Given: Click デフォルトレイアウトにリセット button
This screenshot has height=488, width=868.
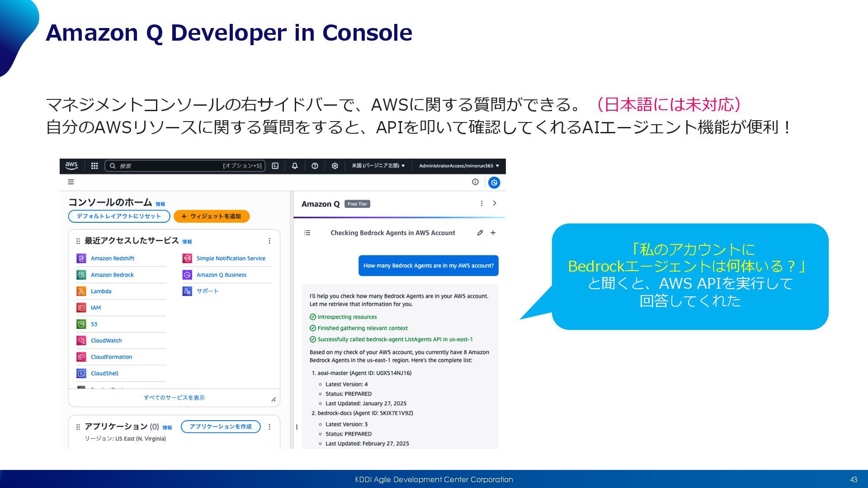Looking at the screenshot, I should pos(119,216).
